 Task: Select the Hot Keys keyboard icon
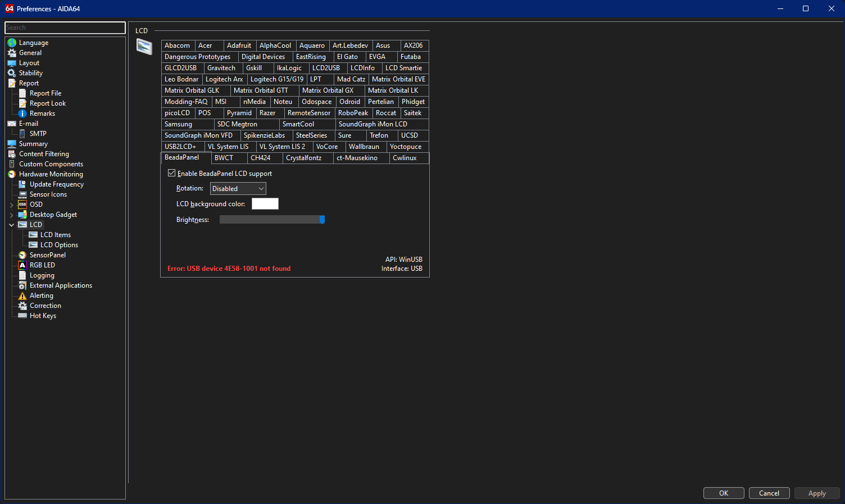pos(23,315)
